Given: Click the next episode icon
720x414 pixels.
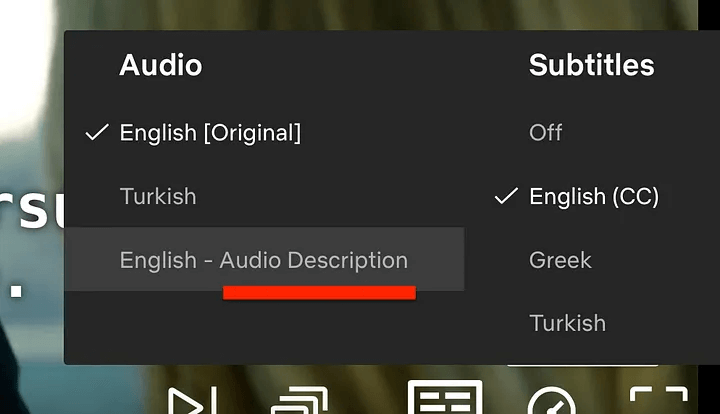Looking at the screenshot, I should tap(191, 401).
